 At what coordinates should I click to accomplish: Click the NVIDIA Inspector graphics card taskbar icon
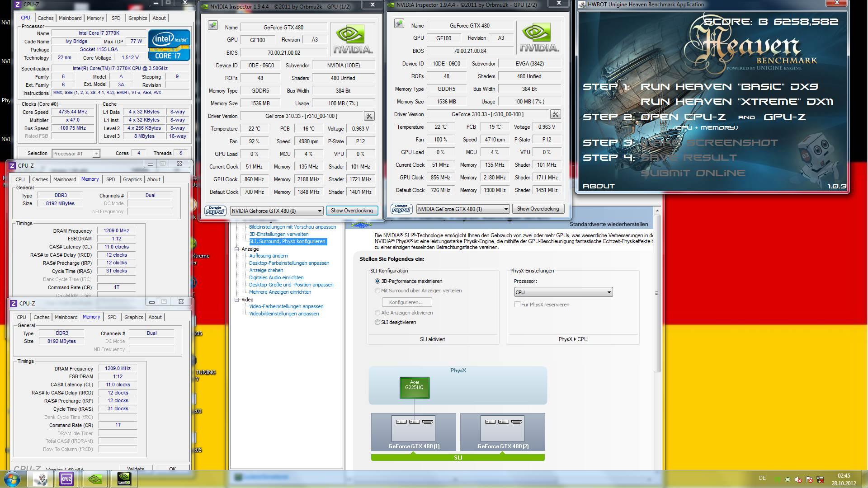coord(124,479)
